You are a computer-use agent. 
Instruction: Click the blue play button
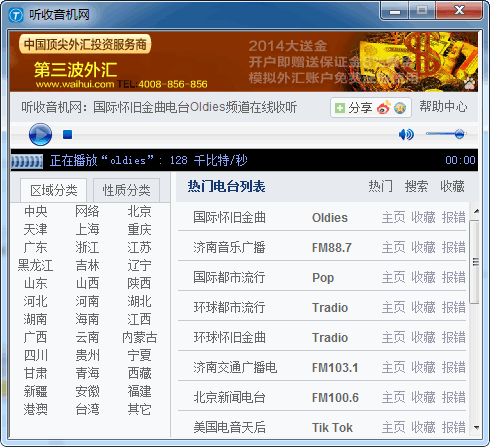[40, 134]
